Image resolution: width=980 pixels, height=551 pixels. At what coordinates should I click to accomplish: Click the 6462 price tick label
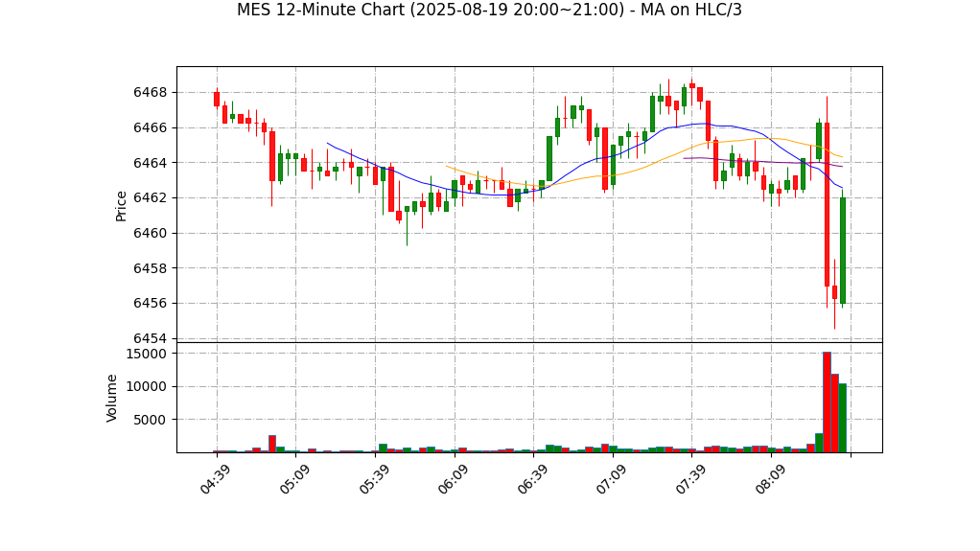(x=150, y=198)
